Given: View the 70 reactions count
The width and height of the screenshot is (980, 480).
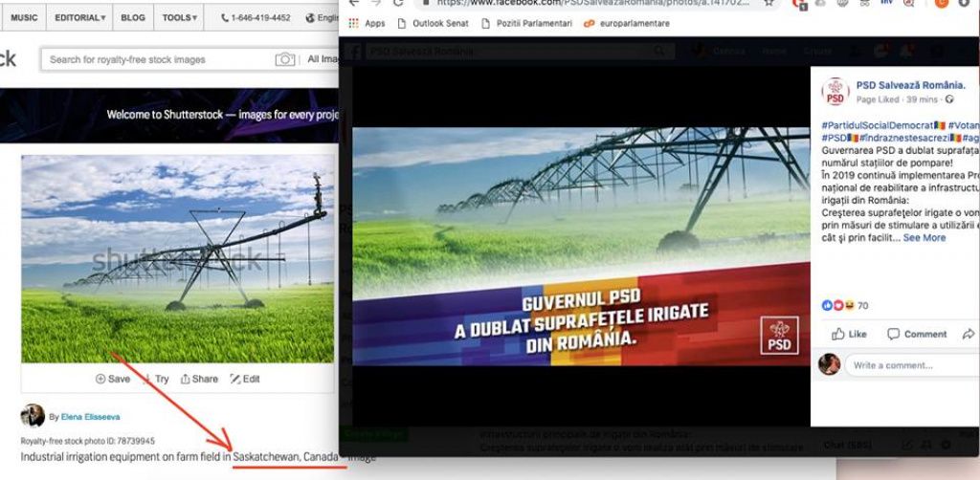Looking at the screenshot, I should click(x=862, y=306).
